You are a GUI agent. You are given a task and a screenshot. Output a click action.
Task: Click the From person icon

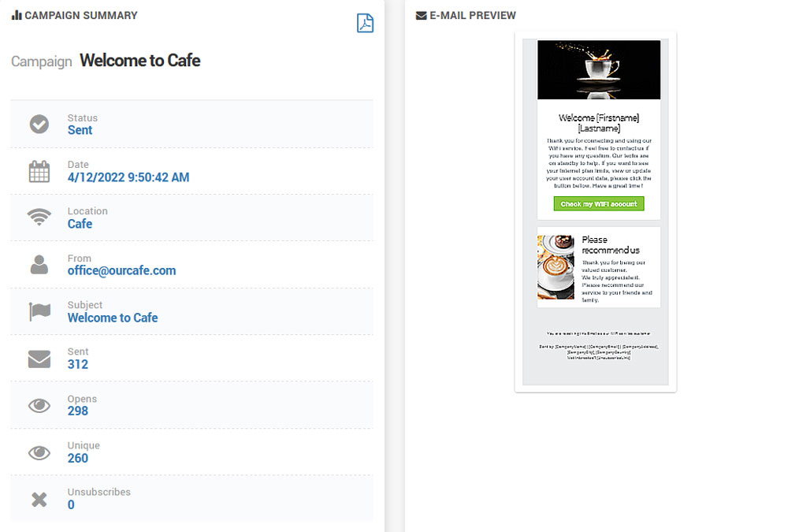click(x=39, y=265)
